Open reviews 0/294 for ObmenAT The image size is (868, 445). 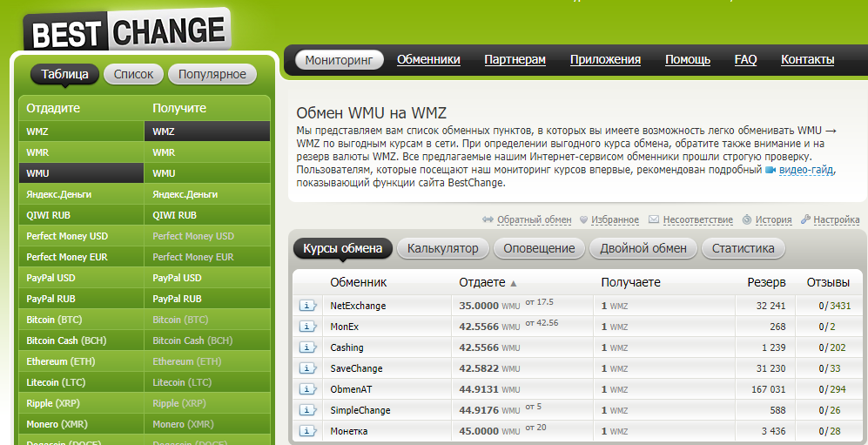(832, 389)
